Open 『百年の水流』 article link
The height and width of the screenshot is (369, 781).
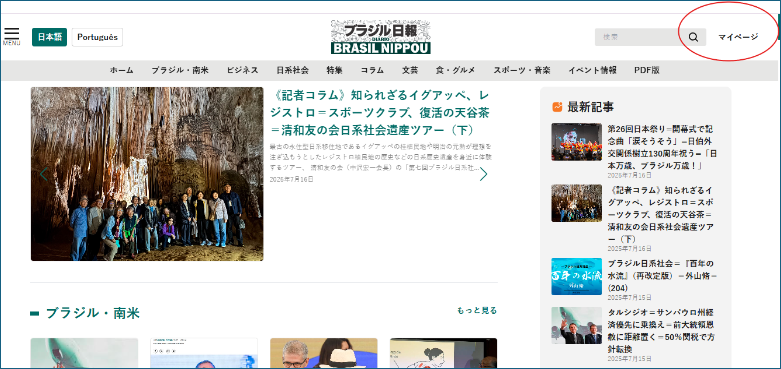point(661,275)
